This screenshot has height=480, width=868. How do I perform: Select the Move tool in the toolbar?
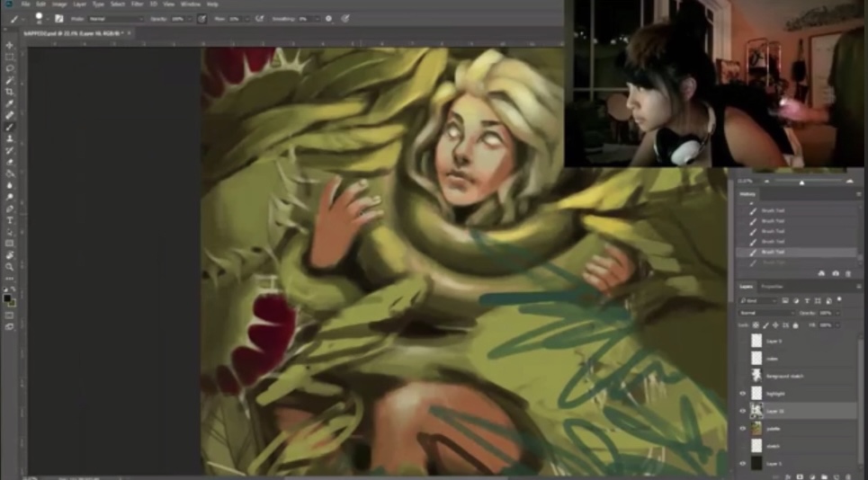coord(10,45)
